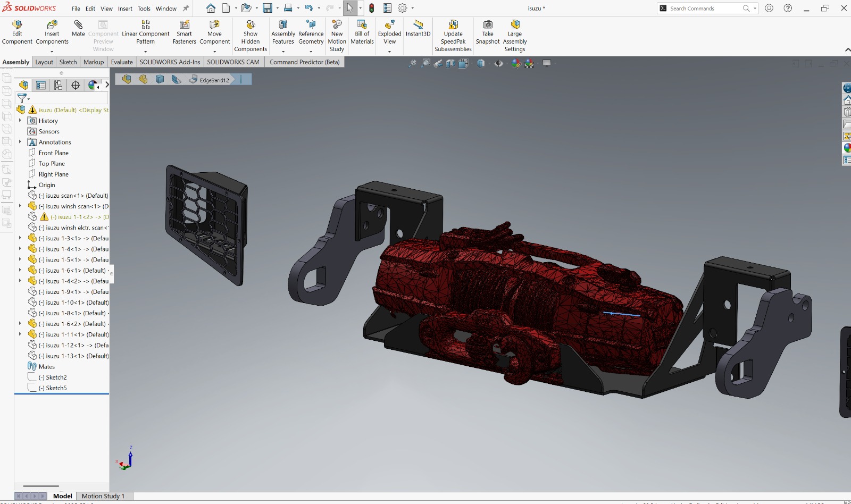Expand the History tree node
This screenshot has width=851, height=504.
[x=20, y=121]
